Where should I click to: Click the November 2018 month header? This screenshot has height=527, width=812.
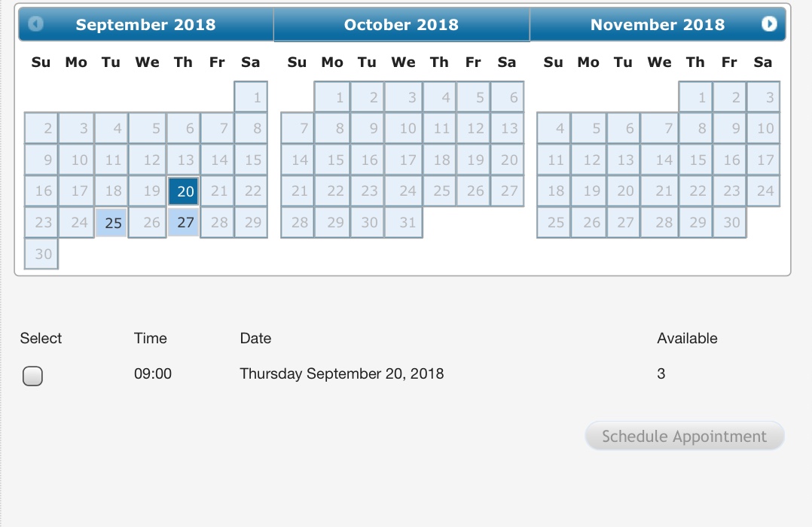[657, 25]
